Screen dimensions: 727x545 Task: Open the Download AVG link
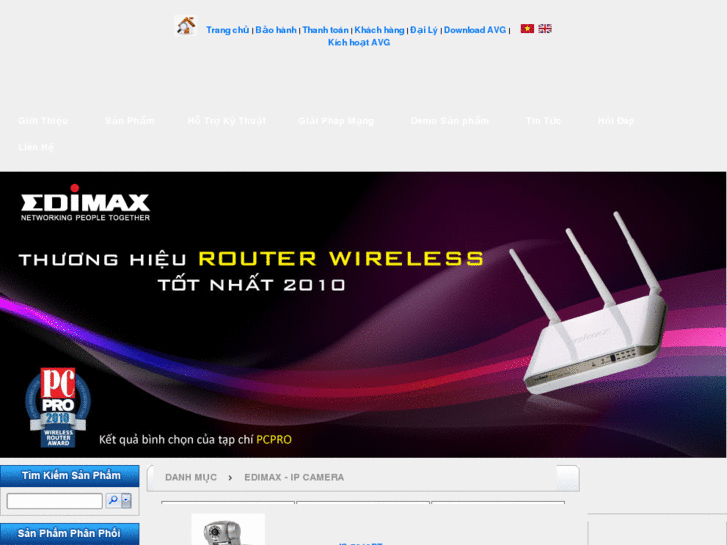click(x=475, y=30)
